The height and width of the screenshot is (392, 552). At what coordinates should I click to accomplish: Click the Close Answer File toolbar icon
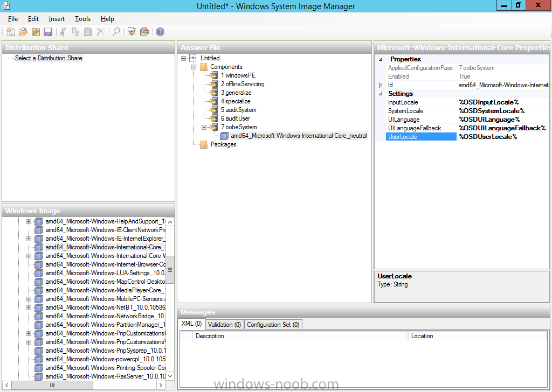pos(36,32)
